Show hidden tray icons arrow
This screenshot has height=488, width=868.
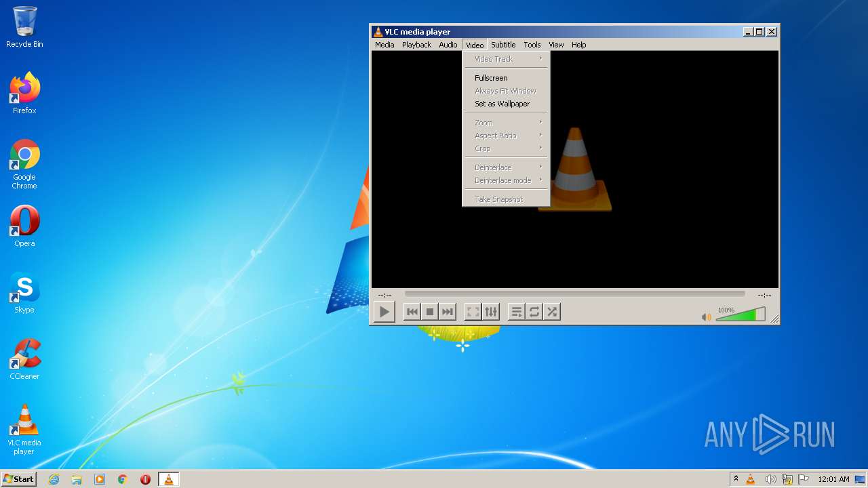point(736,479)
